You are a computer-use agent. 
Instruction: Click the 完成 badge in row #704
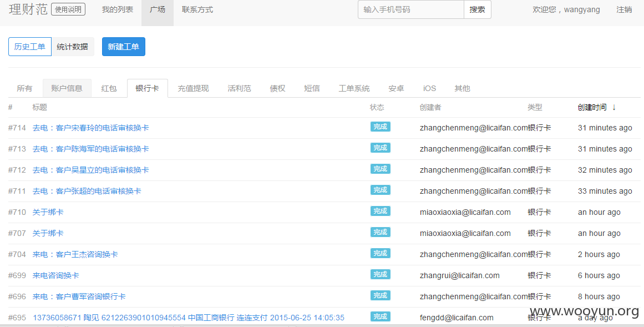point(381,253)
